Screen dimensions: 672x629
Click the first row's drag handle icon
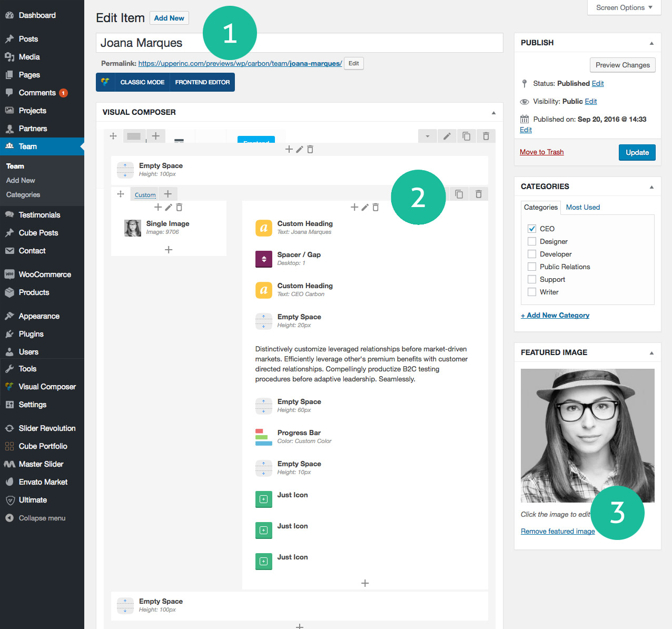point(113,136)
